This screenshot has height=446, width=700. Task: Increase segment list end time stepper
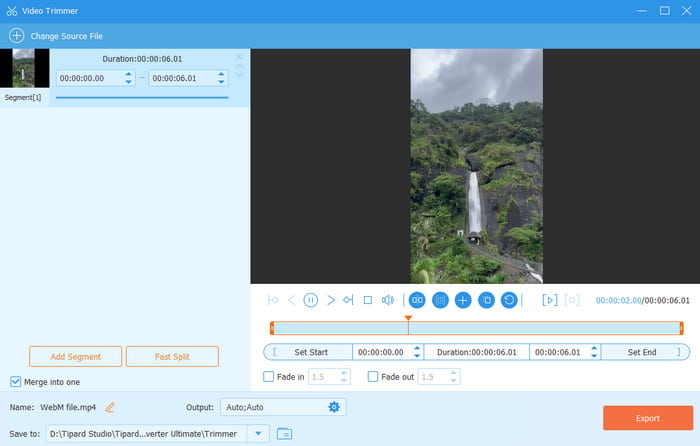click(221, 74)
